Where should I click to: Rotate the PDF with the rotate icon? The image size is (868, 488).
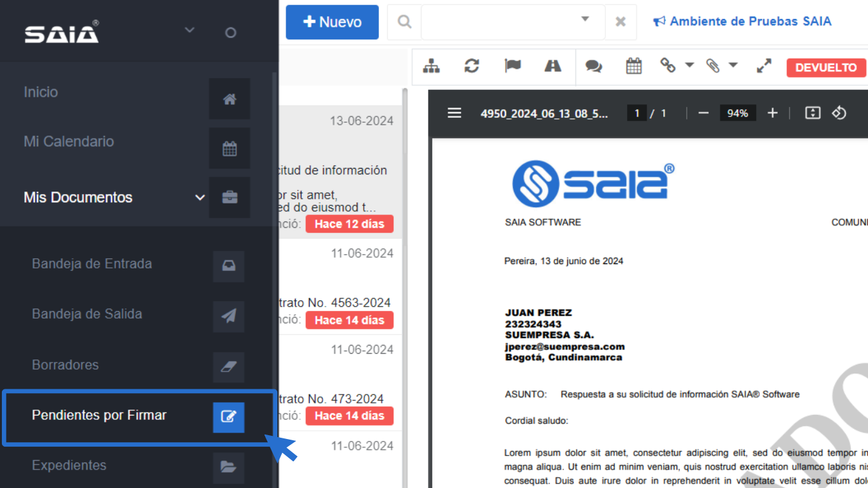[x=839, y=113]
